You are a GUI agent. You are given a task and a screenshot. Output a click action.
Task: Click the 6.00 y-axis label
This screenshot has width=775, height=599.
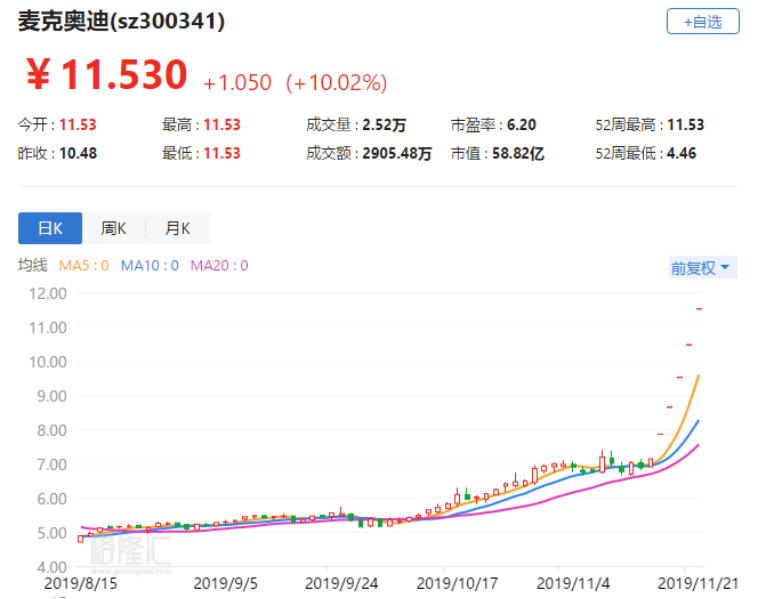52,499
